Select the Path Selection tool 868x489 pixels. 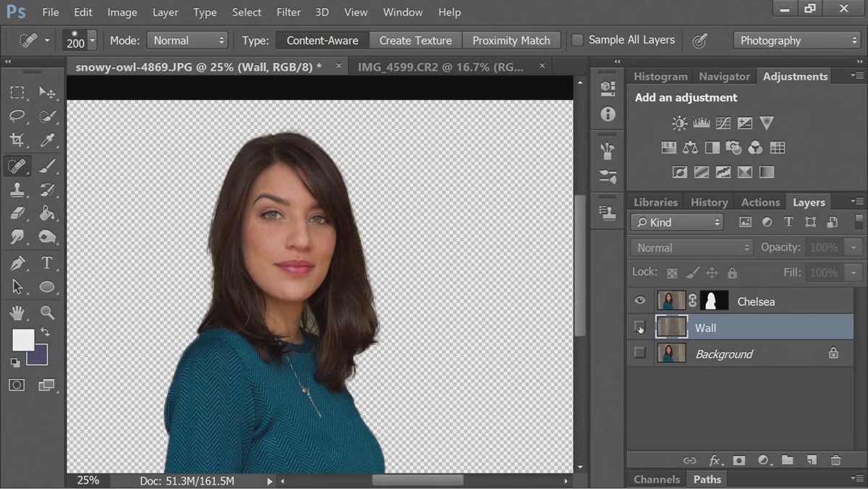click(x=17, y=287)
